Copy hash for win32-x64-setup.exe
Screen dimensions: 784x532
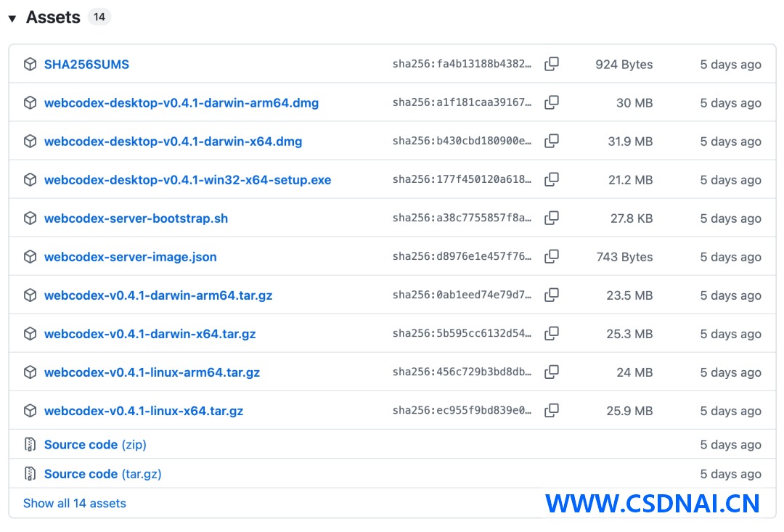(552, 179)
